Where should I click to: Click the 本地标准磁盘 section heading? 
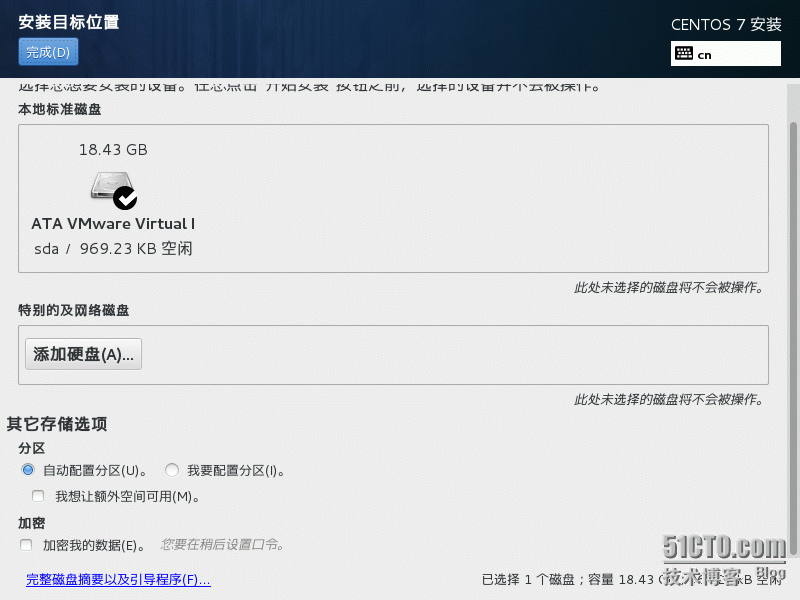(60, 109)
